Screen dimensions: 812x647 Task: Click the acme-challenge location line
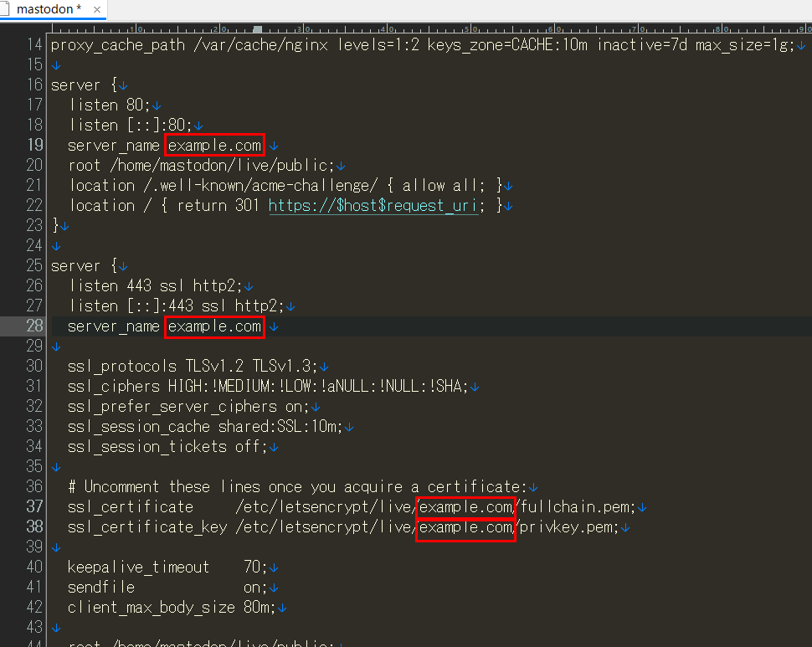coord(285,186)
